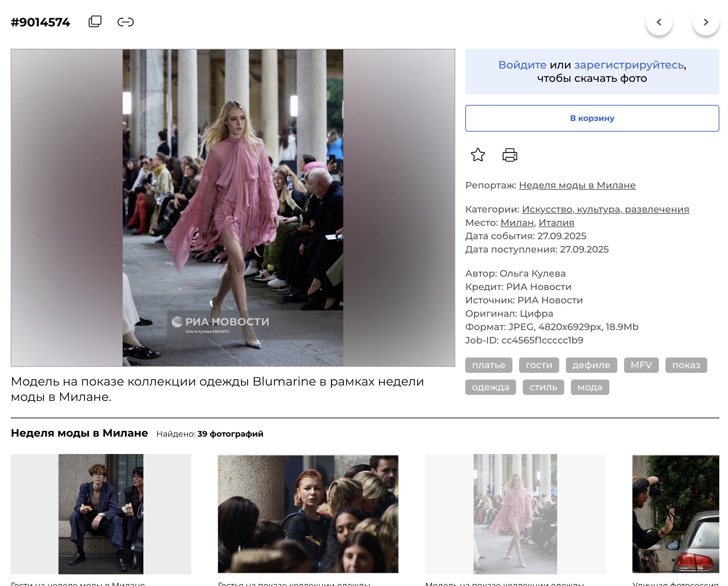Copy the photo ID number icon
The width and height of the screenshot is (728, 586).
coord(95,22)
